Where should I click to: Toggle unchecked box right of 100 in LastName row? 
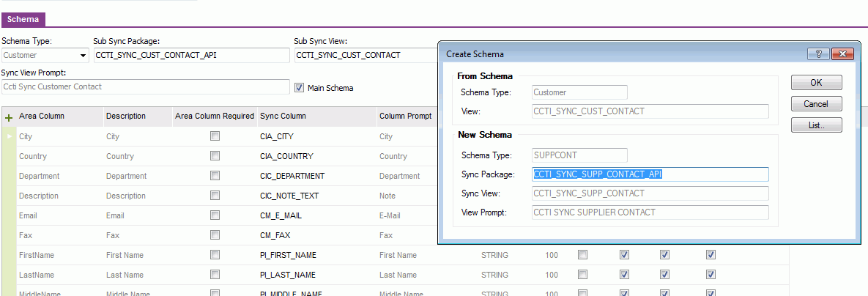(582, 275)
